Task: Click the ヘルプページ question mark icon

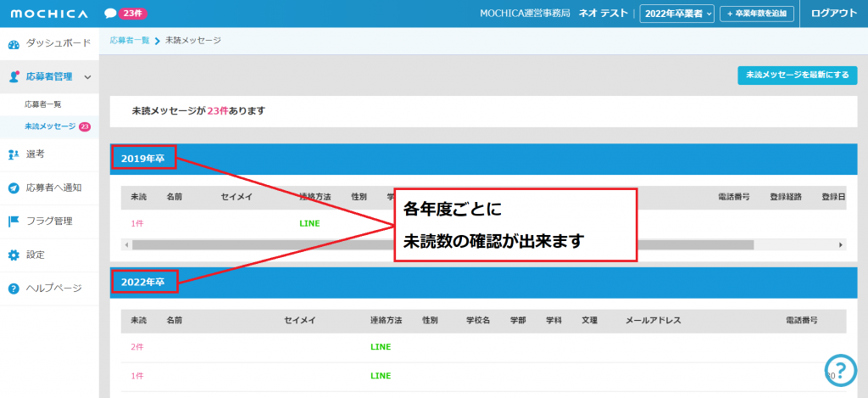Action: point(14,289)
